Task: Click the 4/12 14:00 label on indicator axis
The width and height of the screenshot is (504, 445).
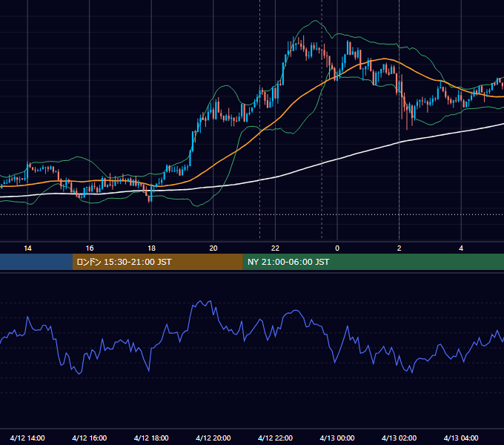Action: pos(27,438)
